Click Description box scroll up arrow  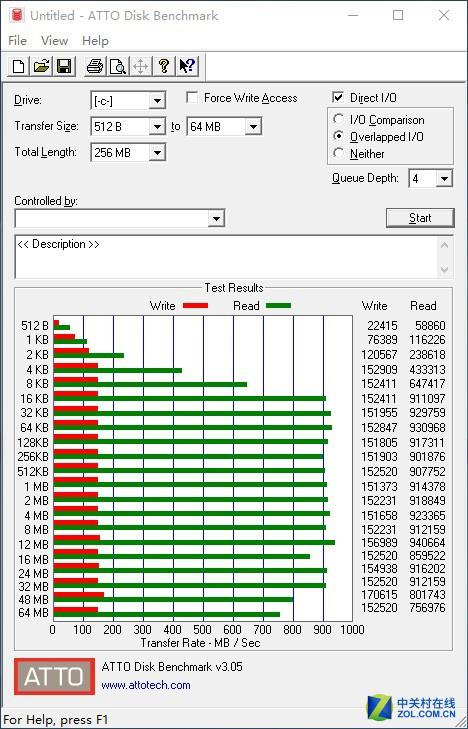(x=444, y=245)
